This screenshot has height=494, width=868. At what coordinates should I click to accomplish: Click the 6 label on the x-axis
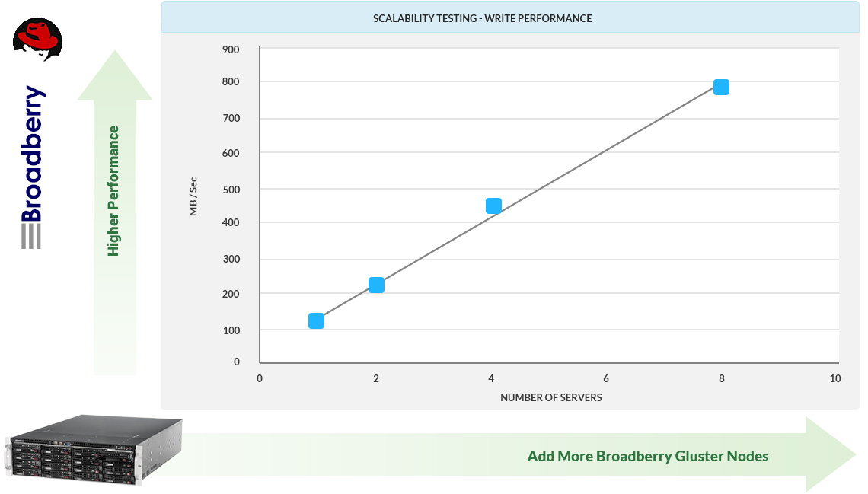tap(606, 379)
